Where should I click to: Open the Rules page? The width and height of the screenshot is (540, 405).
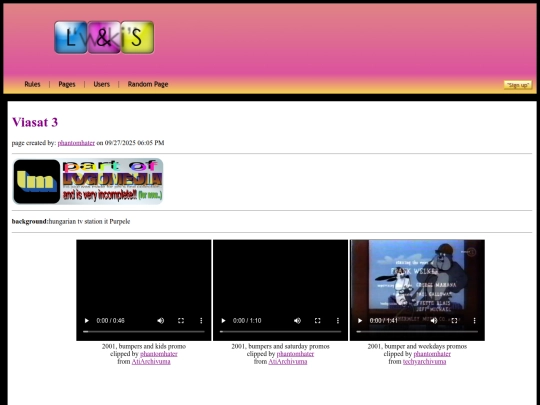pos(32,84)
